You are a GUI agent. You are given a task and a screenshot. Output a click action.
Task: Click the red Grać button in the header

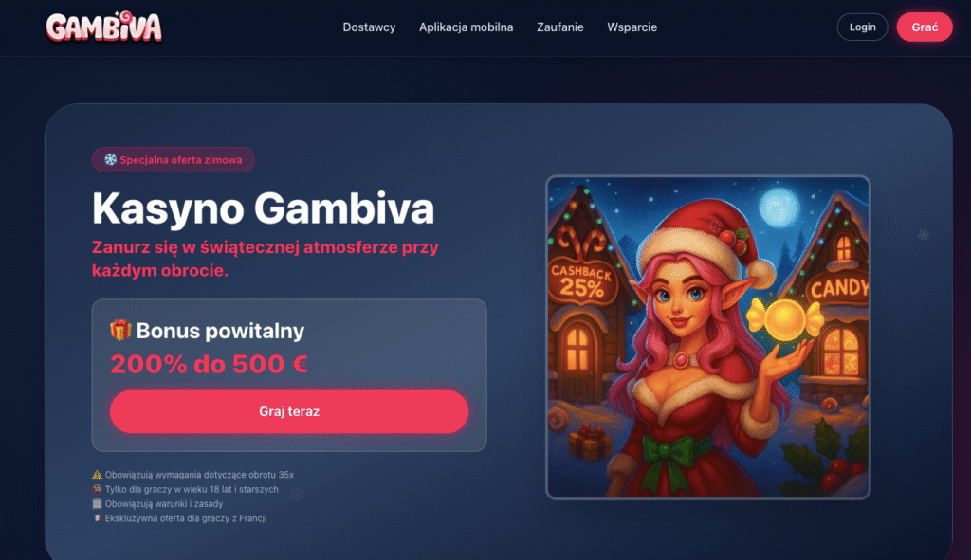pos(925,27)
